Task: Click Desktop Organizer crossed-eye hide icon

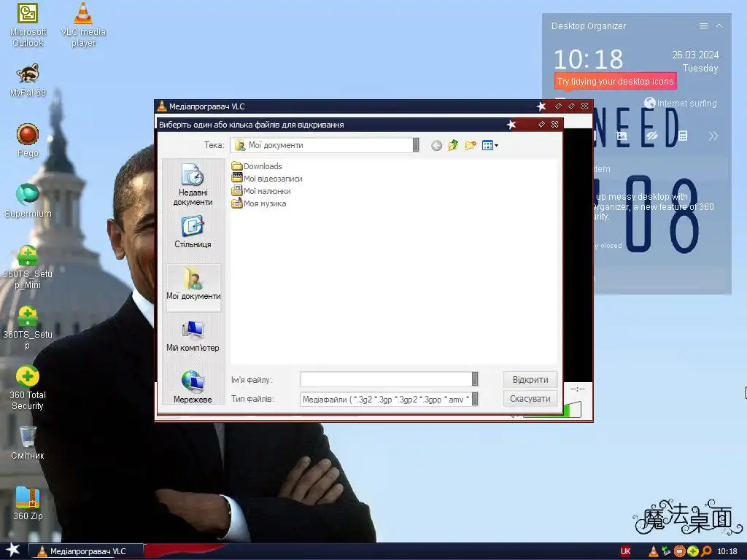Action: tap(652, 136)
